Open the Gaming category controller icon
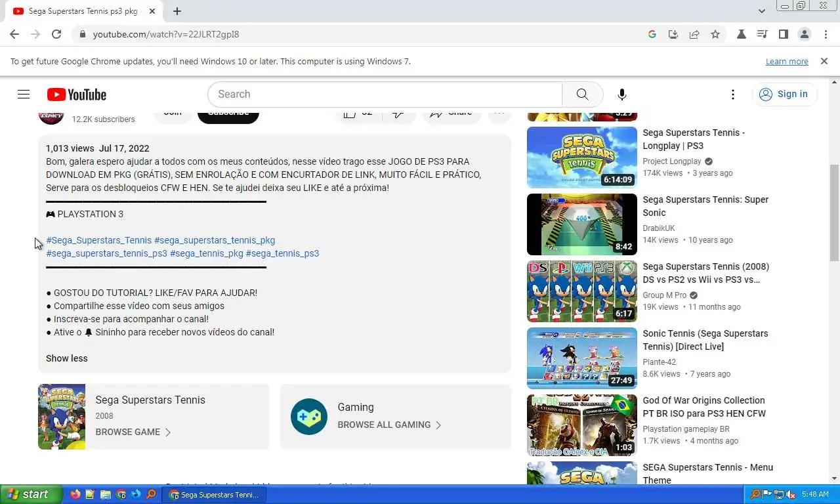Screen dimensions: 840x504 (x=309, y=417)
